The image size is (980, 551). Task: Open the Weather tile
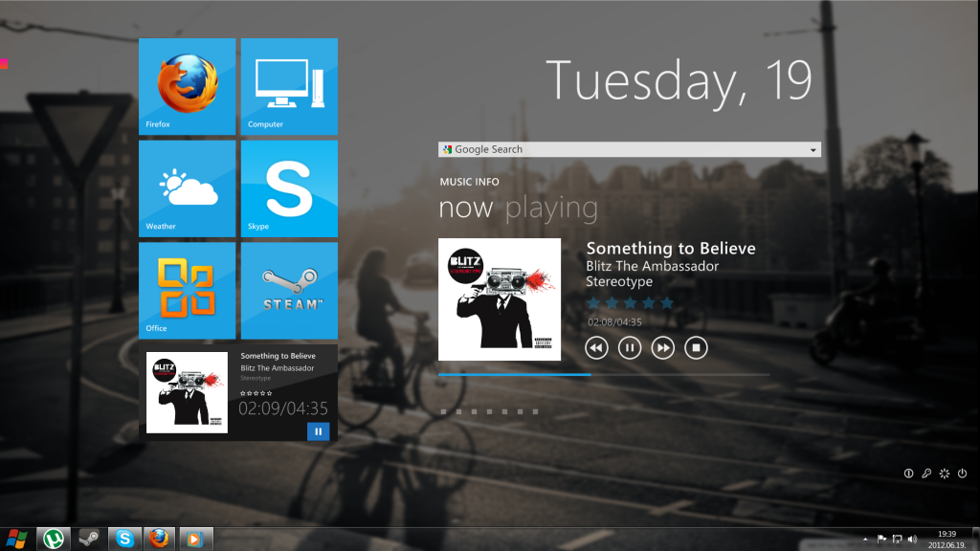[x=187, y=188]
